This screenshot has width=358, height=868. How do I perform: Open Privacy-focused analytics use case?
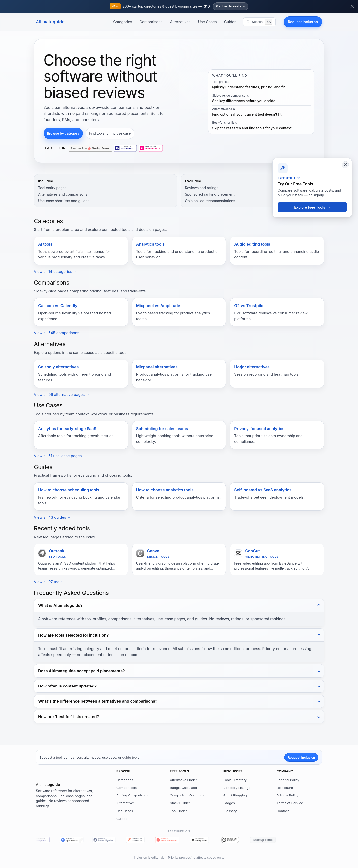click(x=277, y=435)
